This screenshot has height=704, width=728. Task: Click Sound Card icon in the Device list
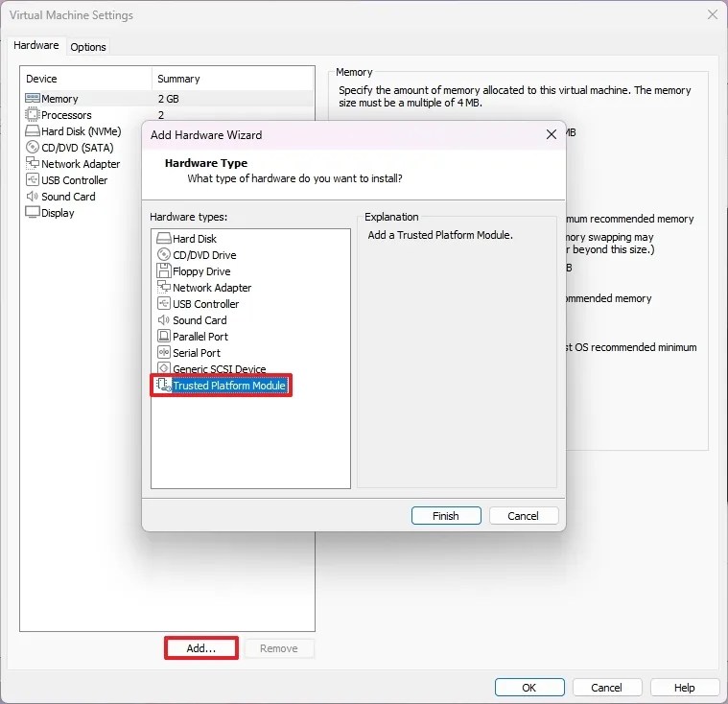pyautogui.click(x=32, y=196)
